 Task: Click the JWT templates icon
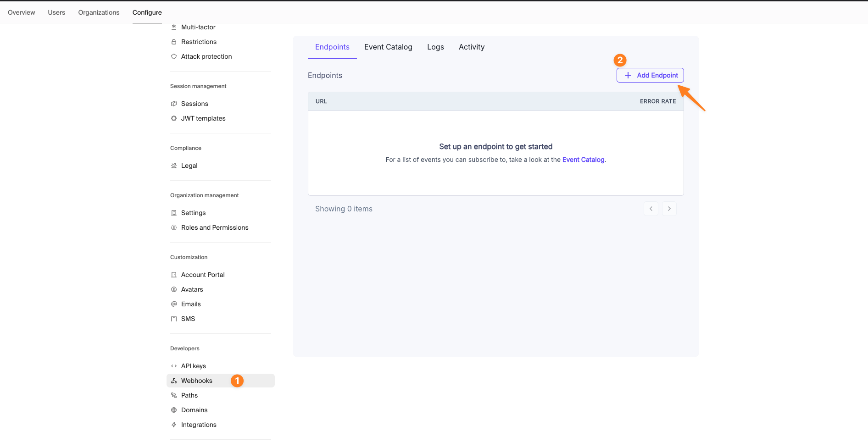174,118
